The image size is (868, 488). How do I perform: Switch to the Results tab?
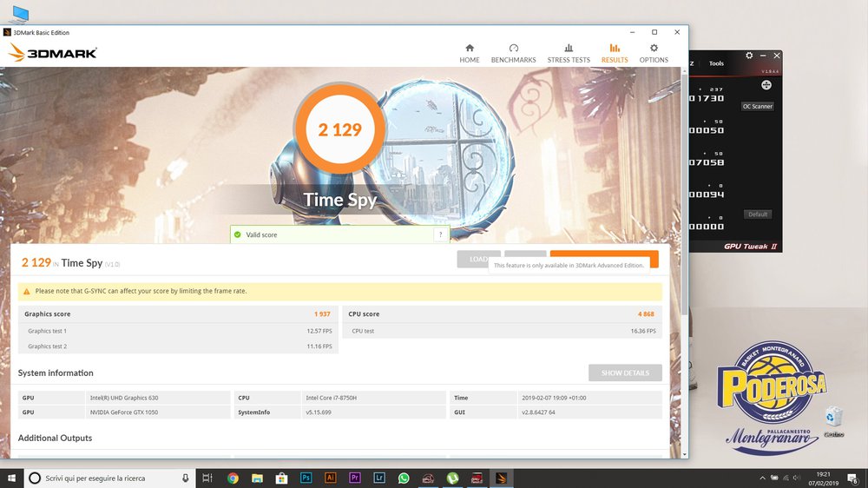click(615, 53)
